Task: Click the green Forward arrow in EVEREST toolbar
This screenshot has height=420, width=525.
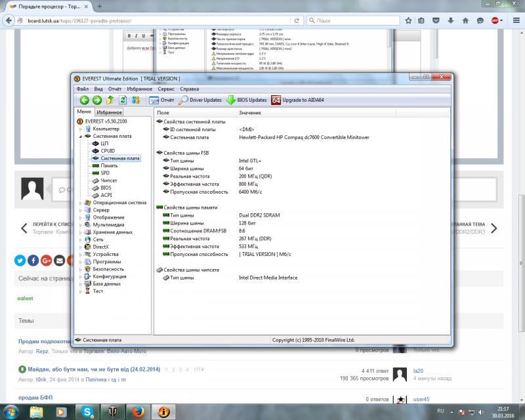Action: click(x=96, y=100)
